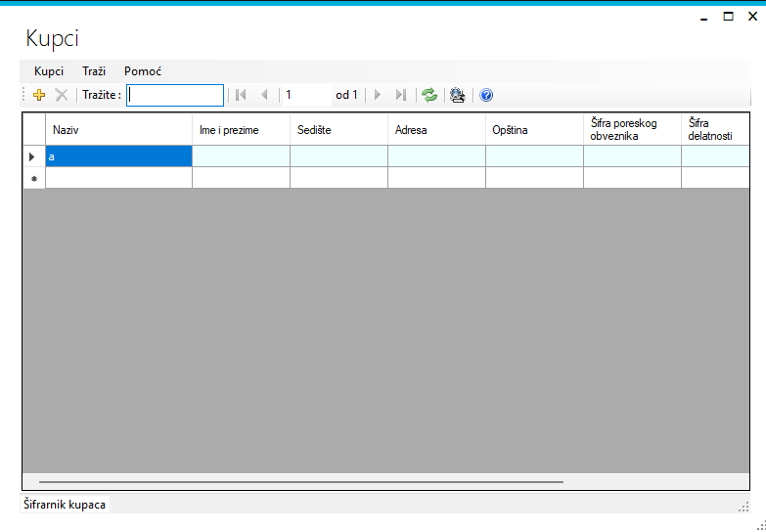This screenshot has width=766, height=532.
Task: Add a new customer with plus icon
Action: (39, 95)
